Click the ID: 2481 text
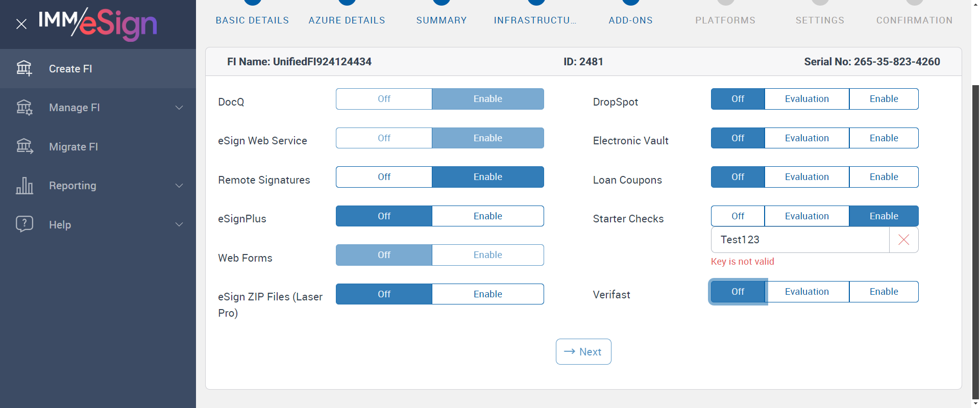This screenshot has width=980, height=408. point(583,62)
